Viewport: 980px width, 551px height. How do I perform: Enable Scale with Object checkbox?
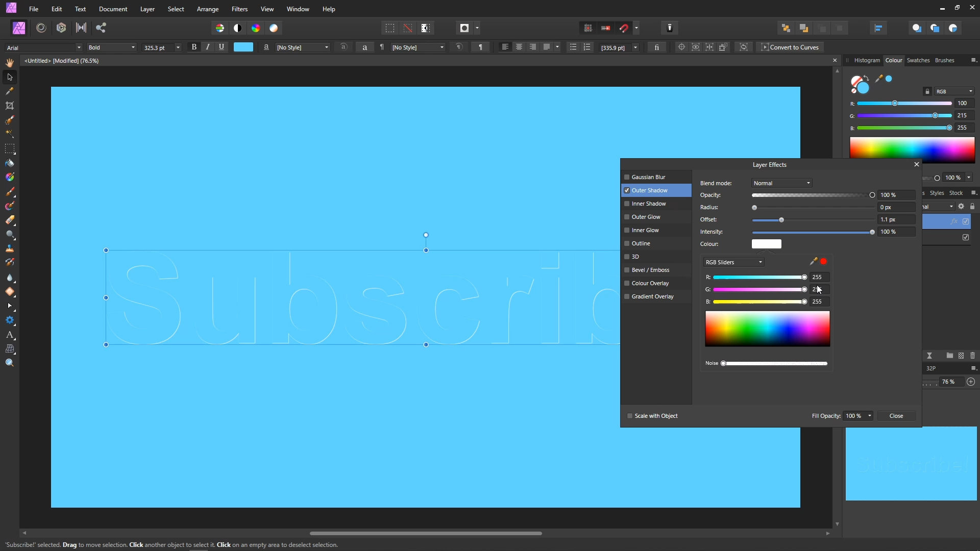pos(630,416)
